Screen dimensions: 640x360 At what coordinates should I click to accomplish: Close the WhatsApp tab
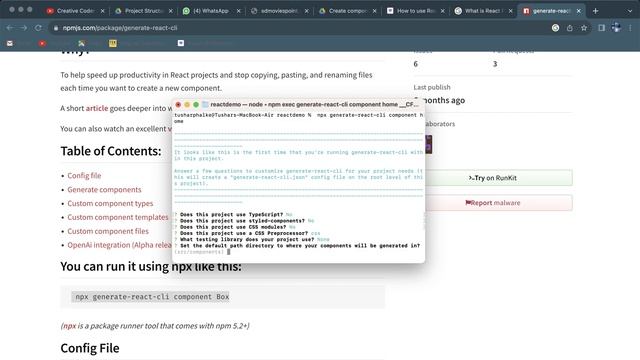coord(238,11)
